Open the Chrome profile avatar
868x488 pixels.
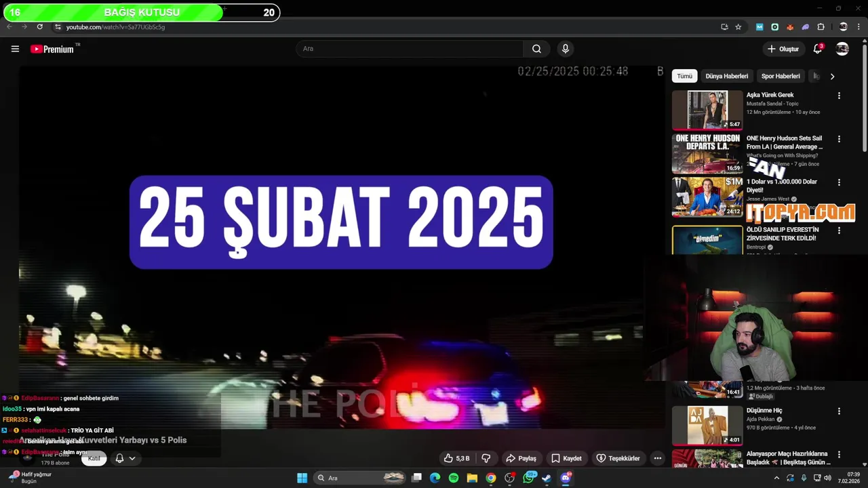(843, 27)
